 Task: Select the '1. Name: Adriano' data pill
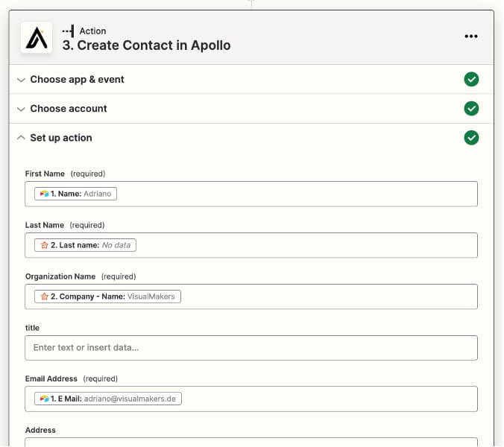pos(75,194)
